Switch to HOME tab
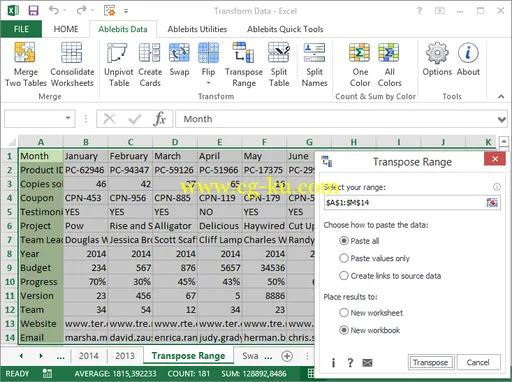The height and width of the screenshot is (382, 512). [x=66, y=29]
